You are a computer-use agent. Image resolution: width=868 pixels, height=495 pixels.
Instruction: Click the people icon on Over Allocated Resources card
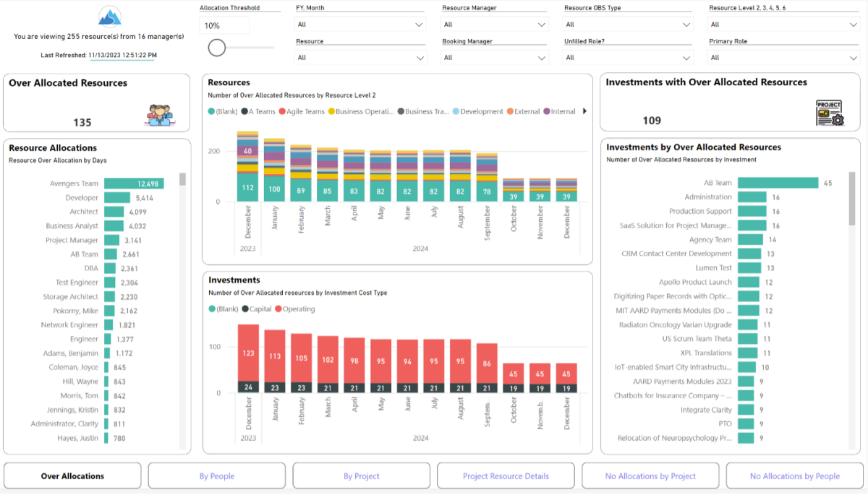tap(160, 113)
